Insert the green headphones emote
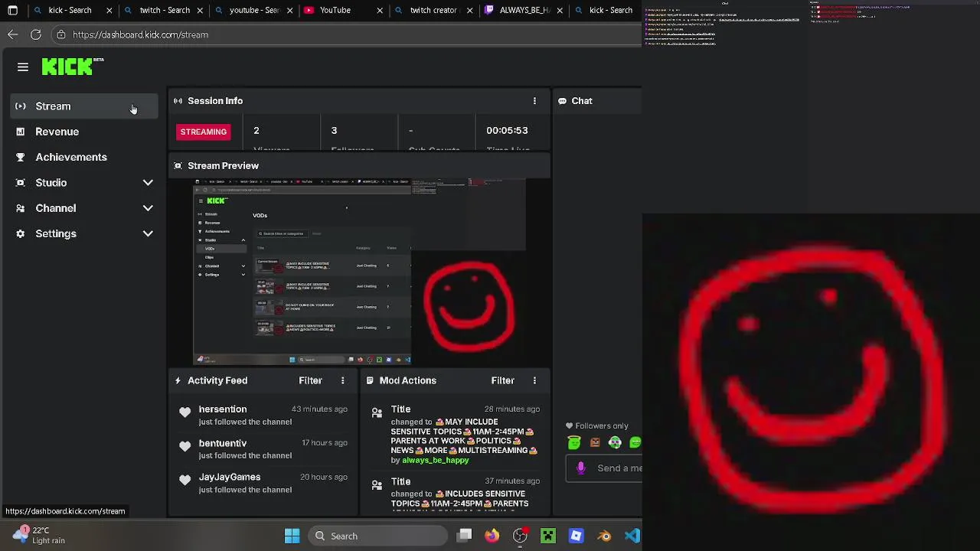Screen dimensions: 980x551 pos(615,442)
